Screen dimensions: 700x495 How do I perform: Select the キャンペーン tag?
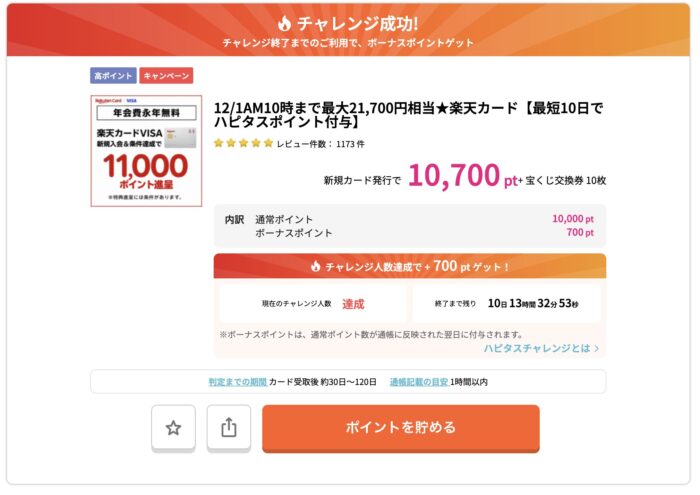[x=166, y=75]
